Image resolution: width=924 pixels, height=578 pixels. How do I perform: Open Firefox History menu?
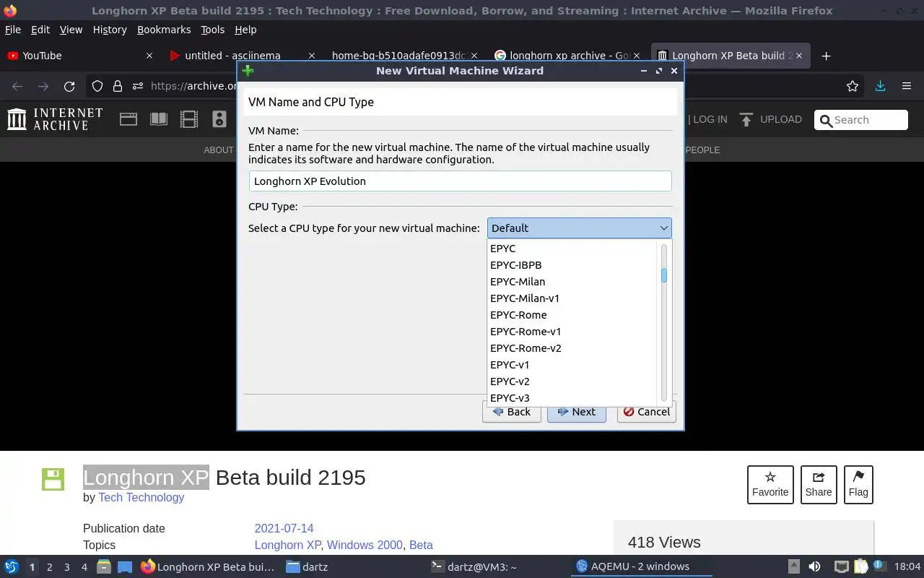pyautogui.click(x=110, y=30)
